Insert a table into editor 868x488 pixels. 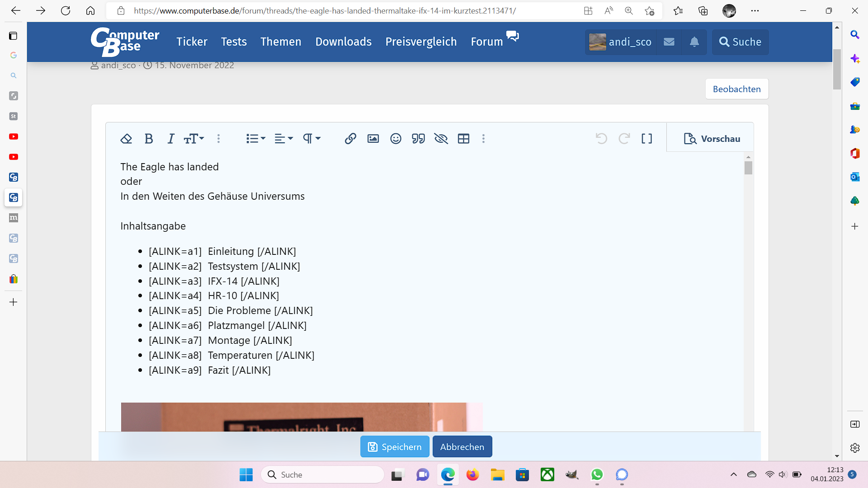click(x=463, y=139)
